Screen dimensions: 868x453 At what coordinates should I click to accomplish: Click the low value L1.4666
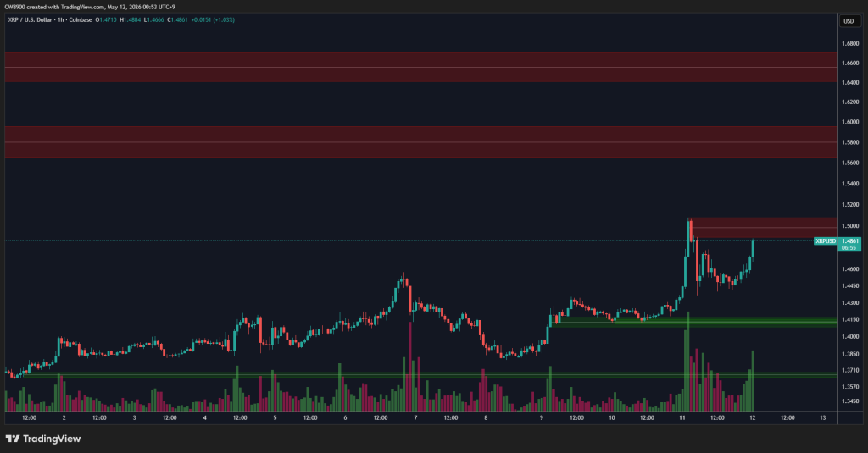click(x=154, y=20)
